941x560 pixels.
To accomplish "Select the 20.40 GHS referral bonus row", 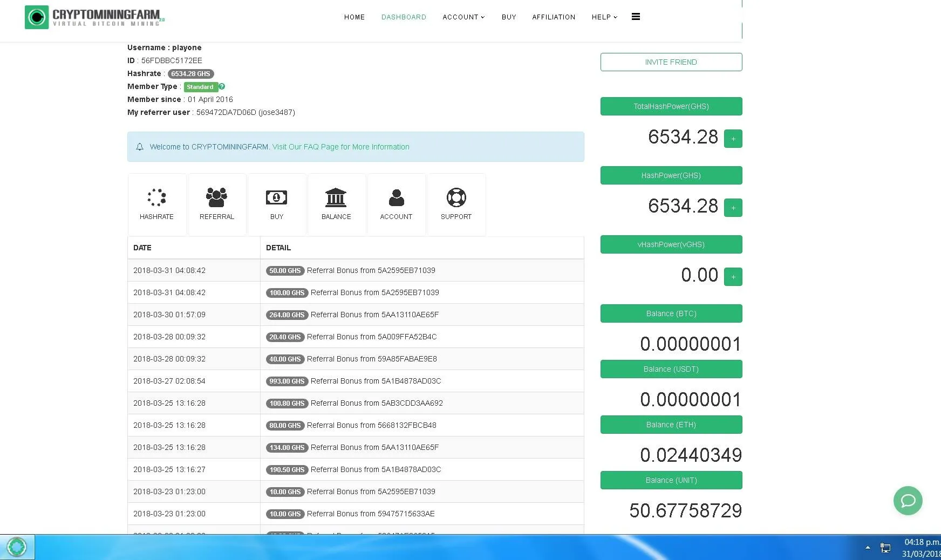I will click(x=356, y=337).
